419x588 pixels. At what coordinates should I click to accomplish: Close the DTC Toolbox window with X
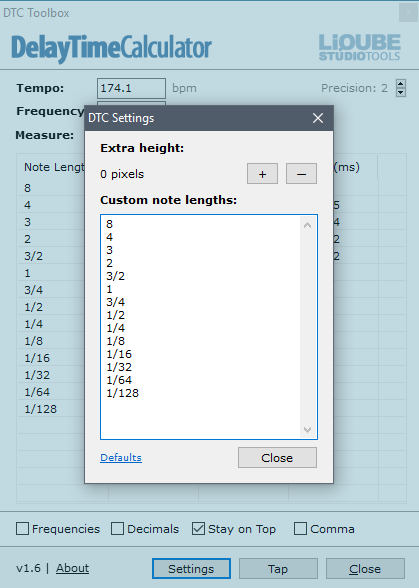coord(408,13)
